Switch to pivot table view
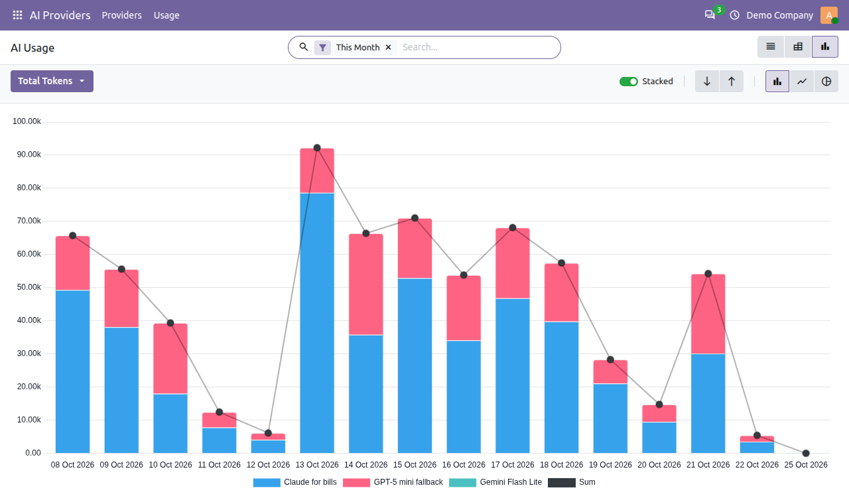The width and height of the screenshot is (849, 504). tap(798, 47)
